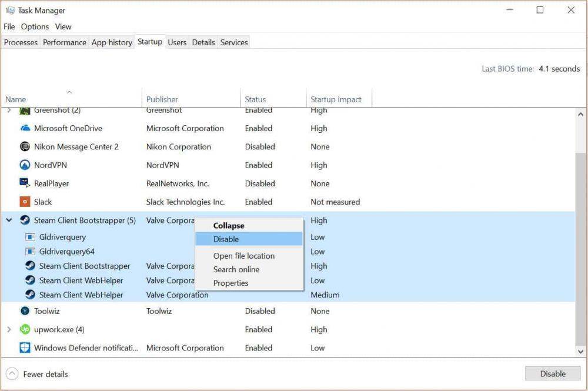Select the NordVPN row name
588x391 pixels.
50,165
